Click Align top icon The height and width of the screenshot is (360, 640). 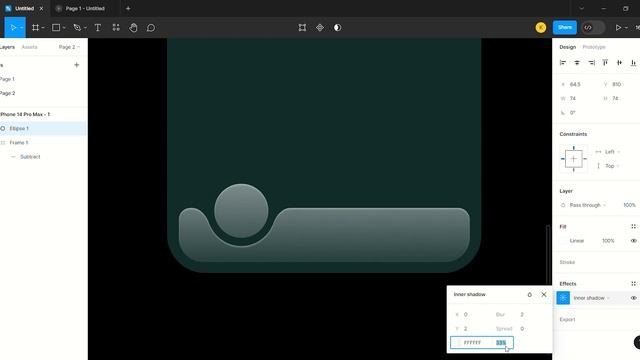605,62
